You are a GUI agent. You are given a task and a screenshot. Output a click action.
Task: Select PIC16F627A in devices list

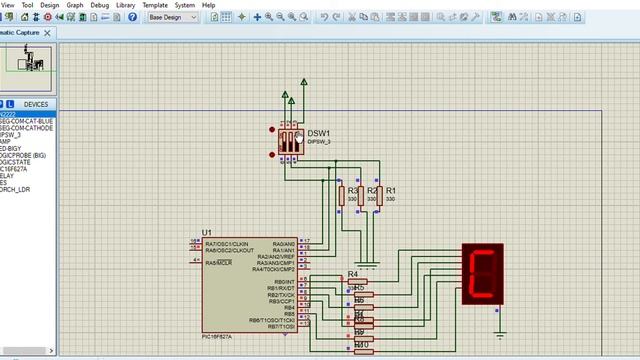tap(14, 169)
